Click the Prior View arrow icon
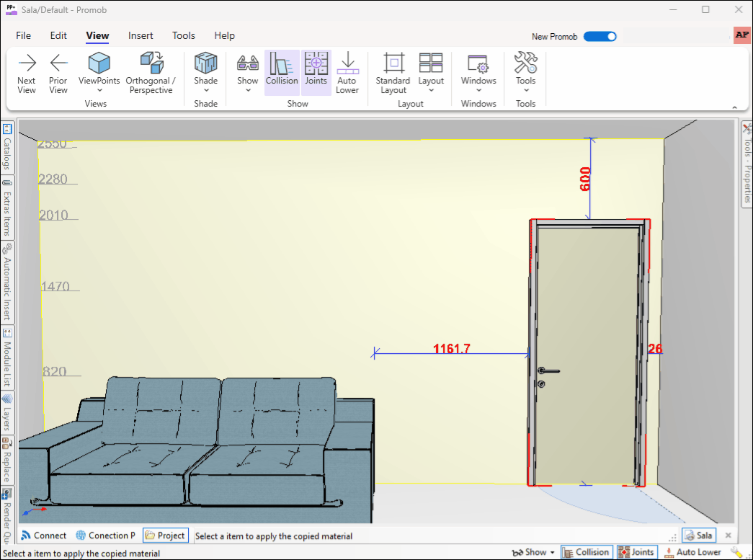 pos(58,63)
